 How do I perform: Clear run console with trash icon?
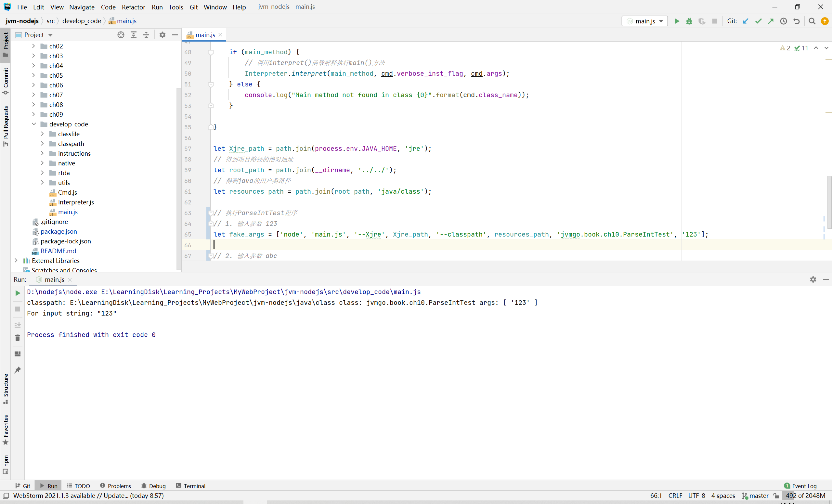coord(18,338)
